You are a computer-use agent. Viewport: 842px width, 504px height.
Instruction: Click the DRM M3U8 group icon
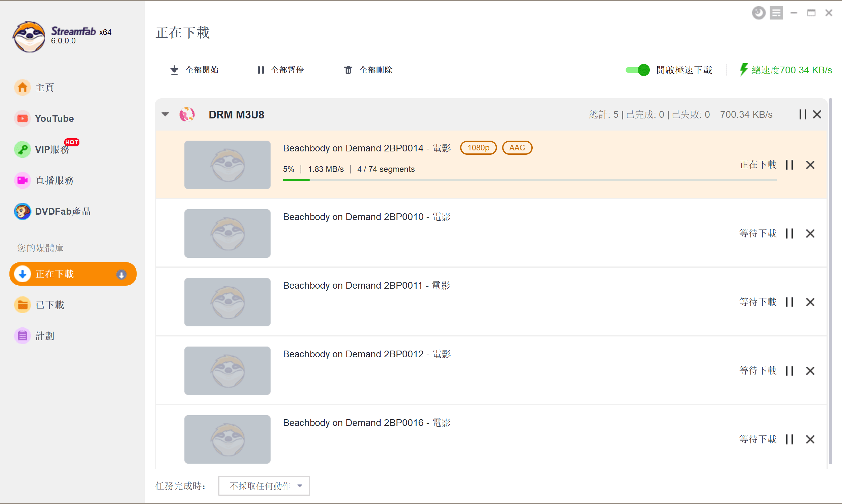tap(187, 114)
